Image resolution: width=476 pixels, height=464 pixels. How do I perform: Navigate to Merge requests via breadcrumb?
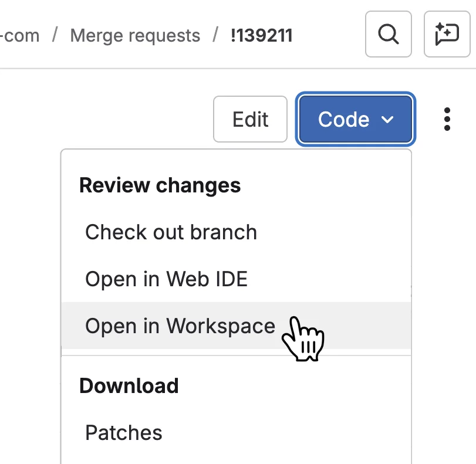point(134,35)
